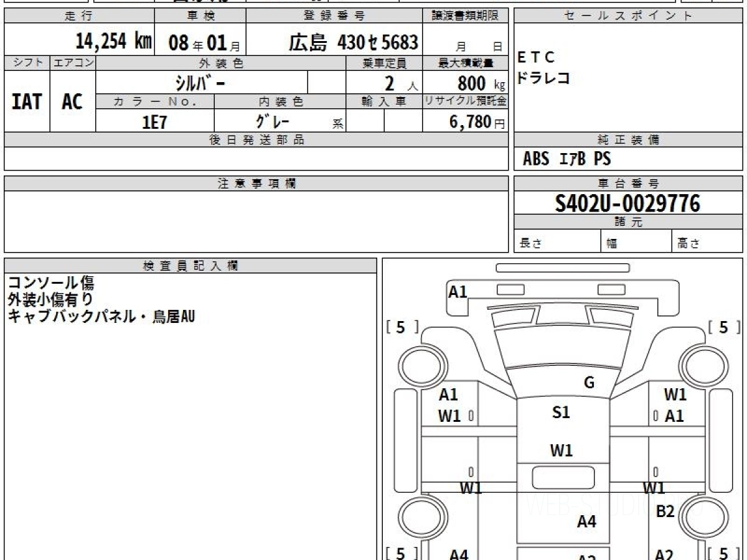
Task: Click the 最大積載量 header cell
Action: pos(466,63)
